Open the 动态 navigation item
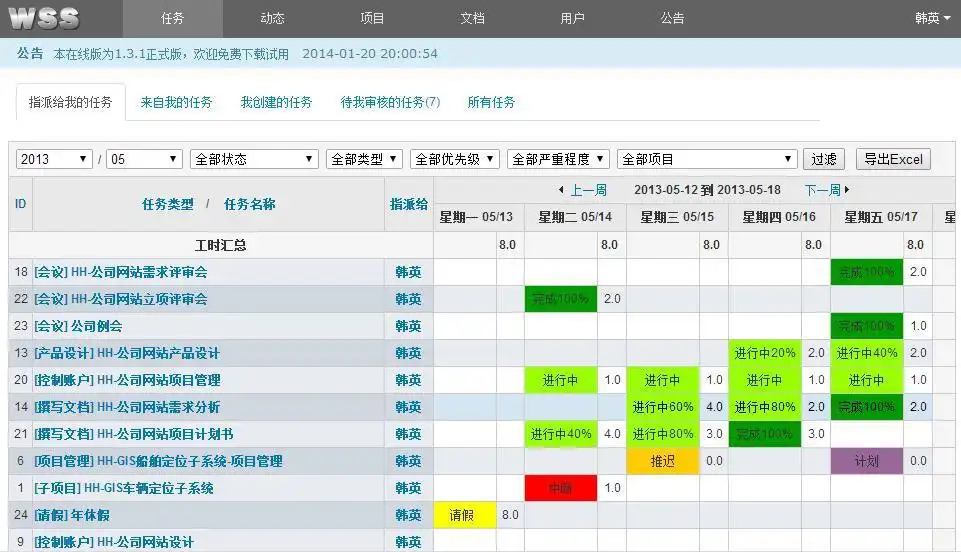Viewport: 961px width, 552px height. tap(272, 18)
